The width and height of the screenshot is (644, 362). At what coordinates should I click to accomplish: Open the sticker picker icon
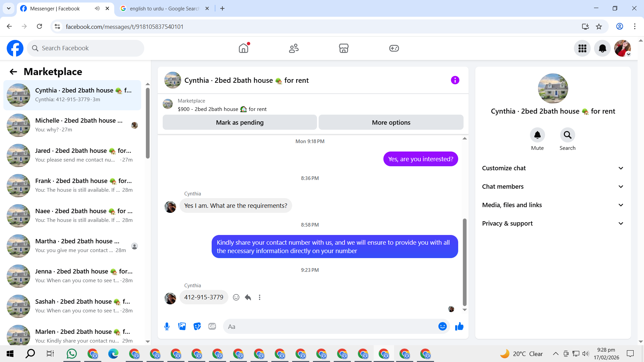coord(197,326)
